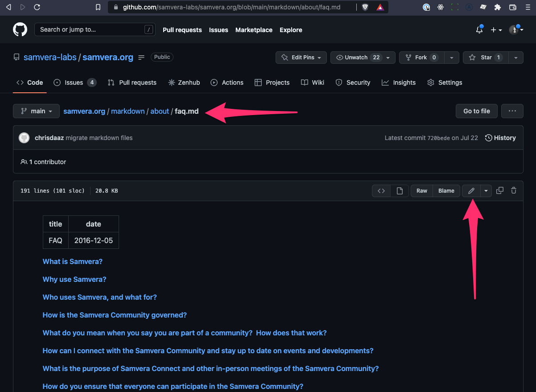This screenshot has width=536, height=392.
Task: Star the repository
Action: (486, 58)
